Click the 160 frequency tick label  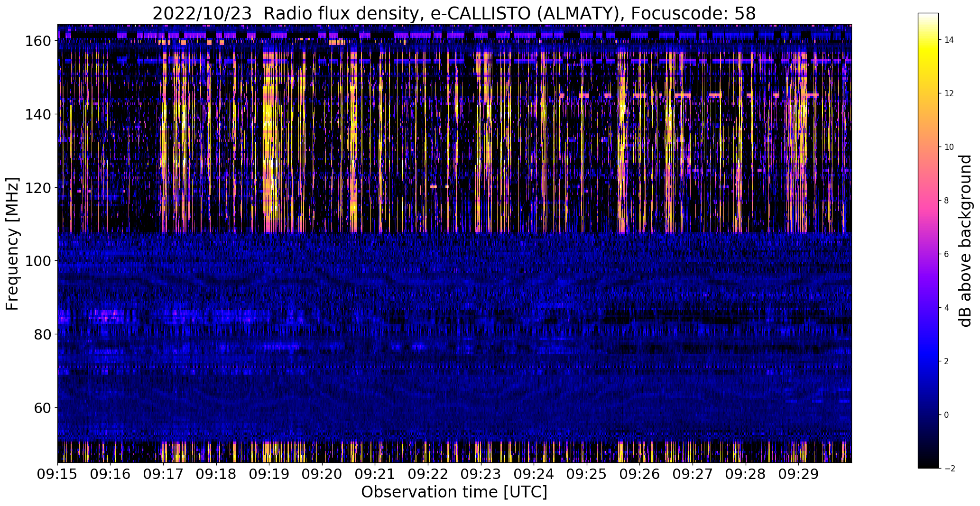coord(37,41)
